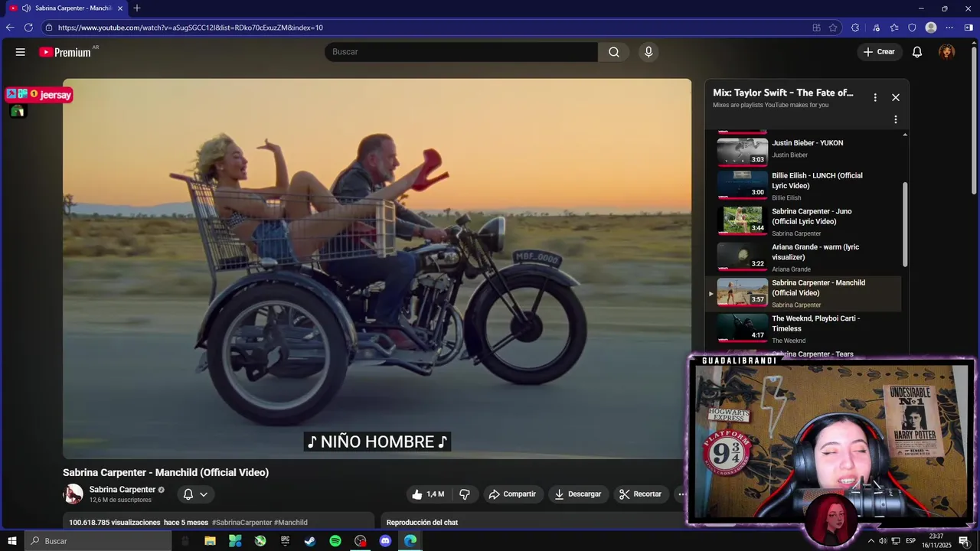Switch to Microsoft Edge on the taskbar
This screenshot has width=980, height=551.
tap(410, 541)
